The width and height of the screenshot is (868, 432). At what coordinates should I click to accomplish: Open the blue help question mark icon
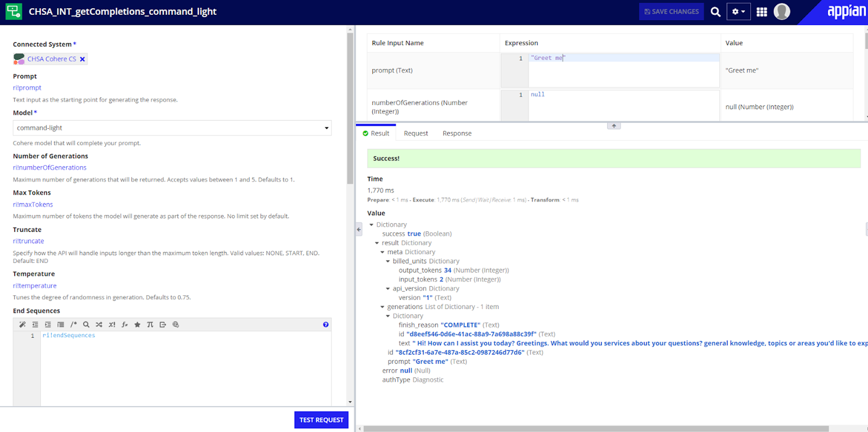coord(325,324)
